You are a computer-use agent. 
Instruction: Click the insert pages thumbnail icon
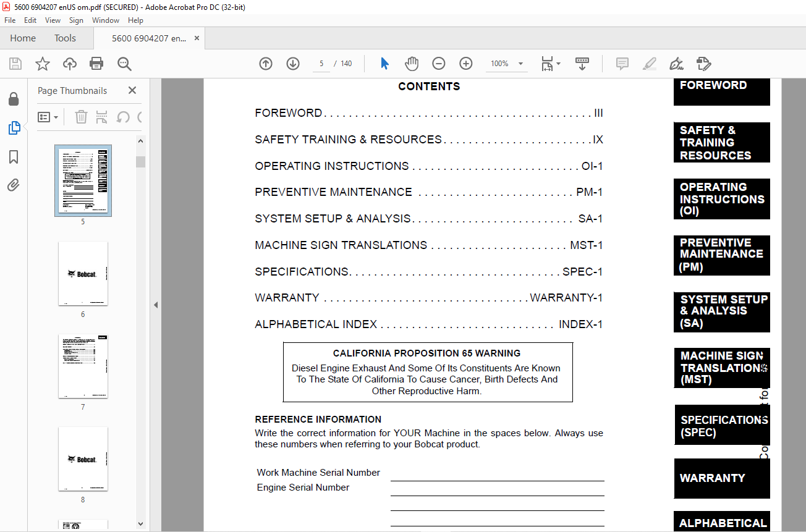[102, 117]
